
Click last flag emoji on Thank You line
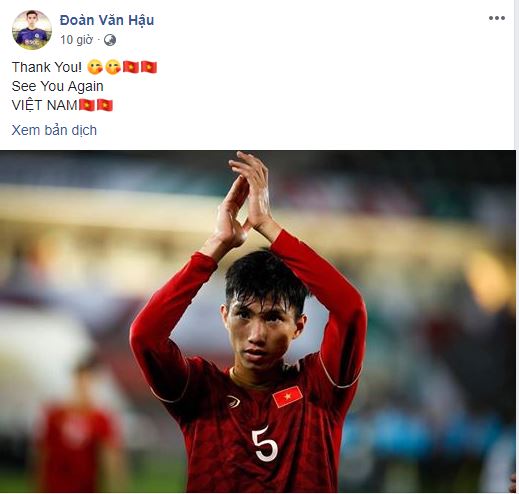pyautogui.click(x=149, y=67)
